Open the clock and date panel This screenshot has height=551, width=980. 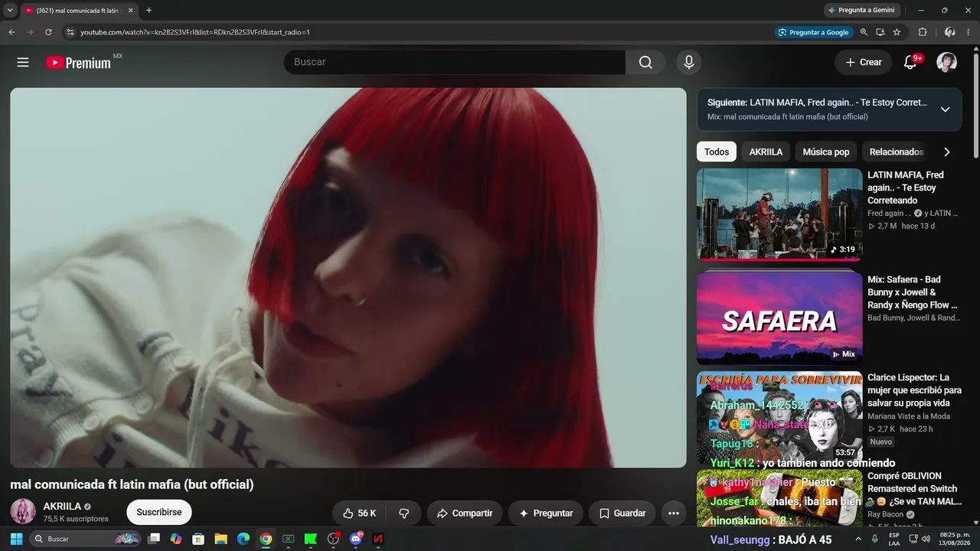[x=955, y=539]
